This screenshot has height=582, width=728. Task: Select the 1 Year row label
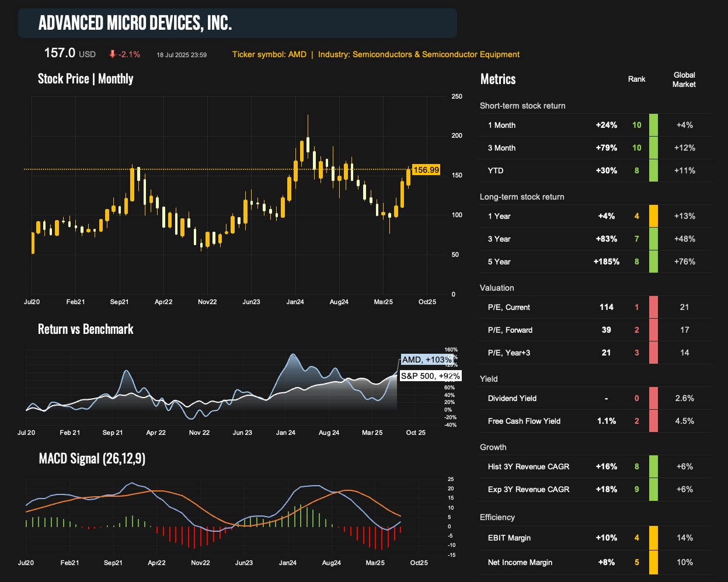499,216
